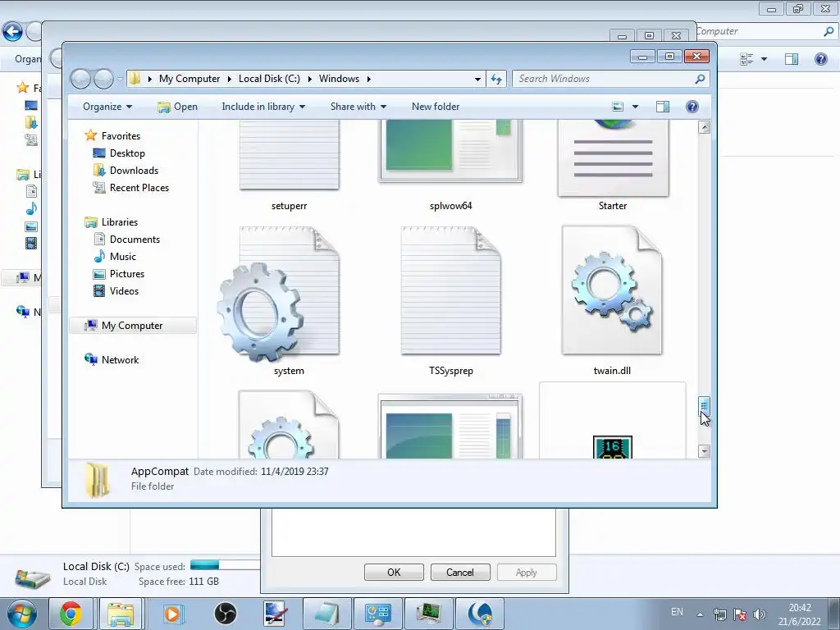
Task: Toggle the preview pane icon
Action: (x=663, y=107)
